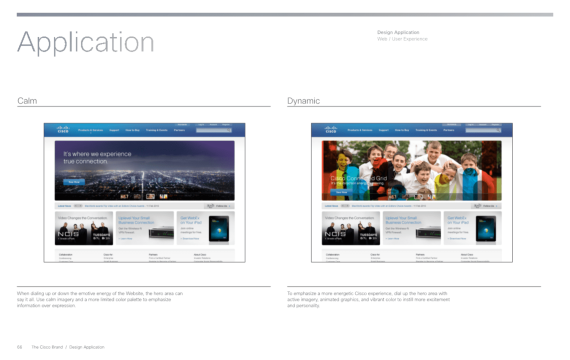The image size is (570, 360).
Task: Click the search magnifier icon in Calm mockup
Action: (x=229, y=130)
